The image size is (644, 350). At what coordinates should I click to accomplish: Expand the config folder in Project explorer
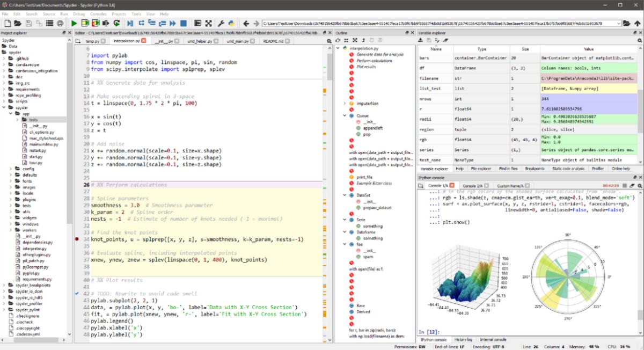[10, 169]
